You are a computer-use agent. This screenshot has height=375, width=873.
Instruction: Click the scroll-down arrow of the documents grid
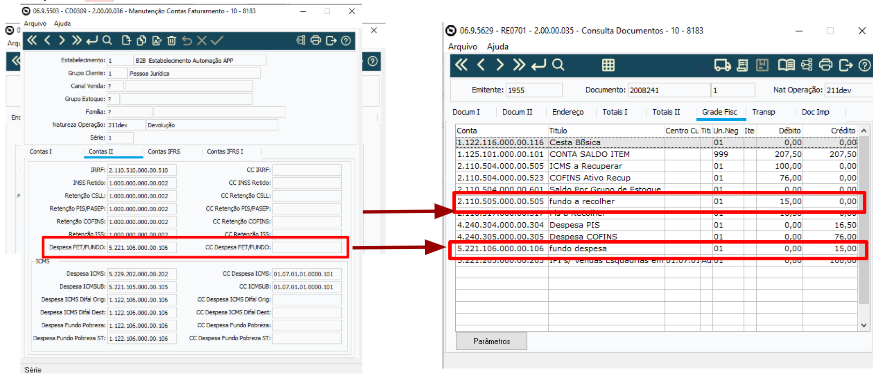(x=864, y=325)
